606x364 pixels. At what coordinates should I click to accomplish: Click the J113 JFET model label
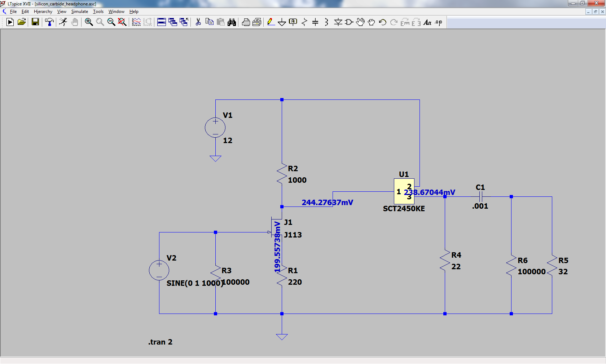click(293, 235)
